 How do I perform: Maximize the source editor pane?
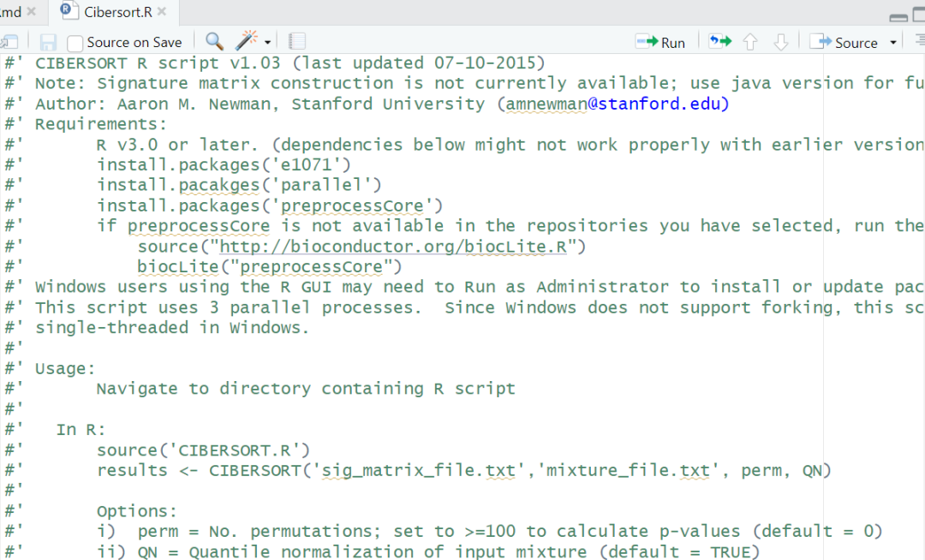click(x=918, y=15)
